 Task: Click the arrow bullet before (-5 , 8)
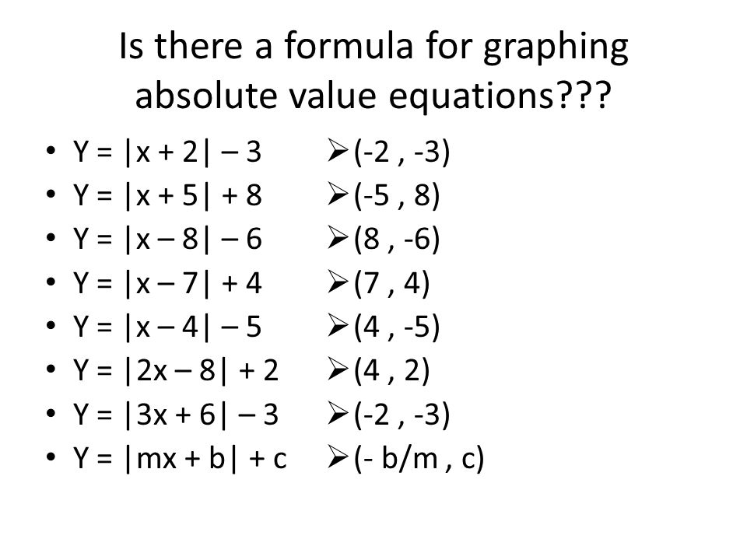(338, 194)
